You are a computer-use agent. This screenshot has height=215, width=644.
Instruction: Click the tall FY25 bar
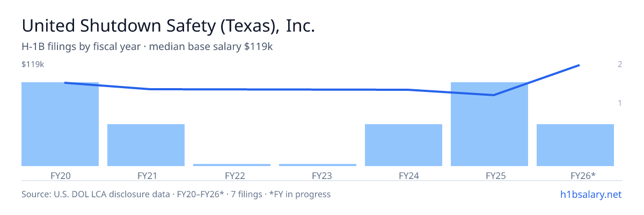click(489, 124)
